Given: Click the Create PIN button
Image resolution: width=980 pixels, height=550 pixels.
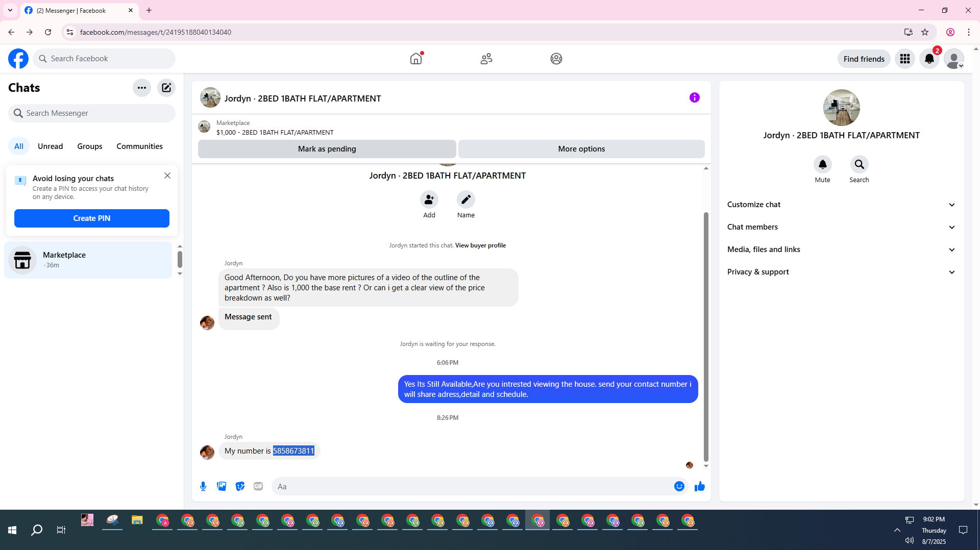Looking at the screenshot, I should click(92, 218).
